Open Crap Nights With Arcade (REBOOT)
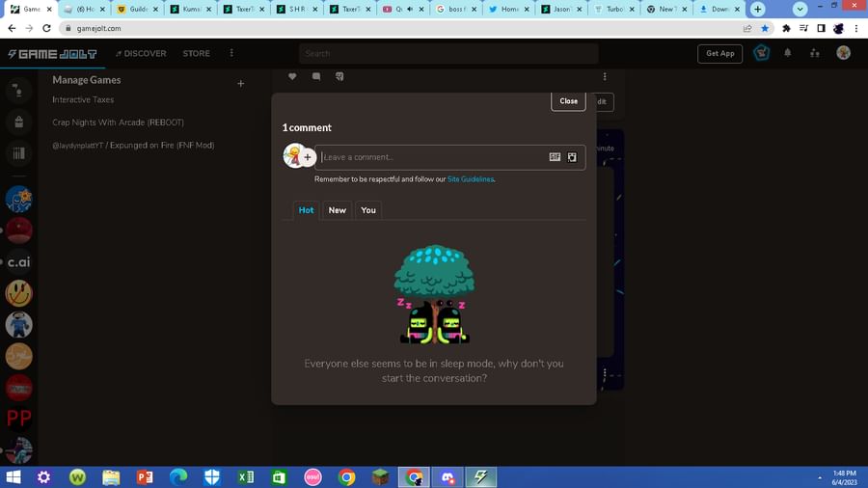Viewport: 868px width, 488px height. (118, 122)
